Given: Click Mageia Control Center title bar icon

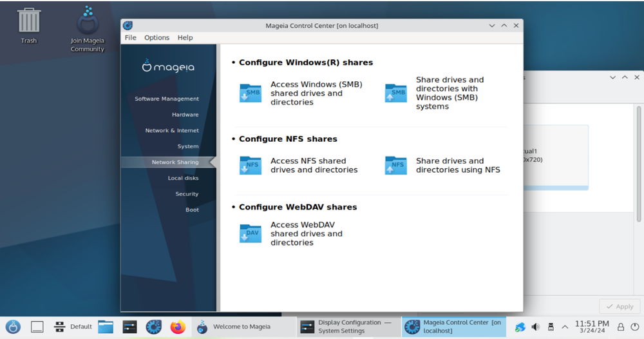Looking at the screenshot, I should pos(128,26).
